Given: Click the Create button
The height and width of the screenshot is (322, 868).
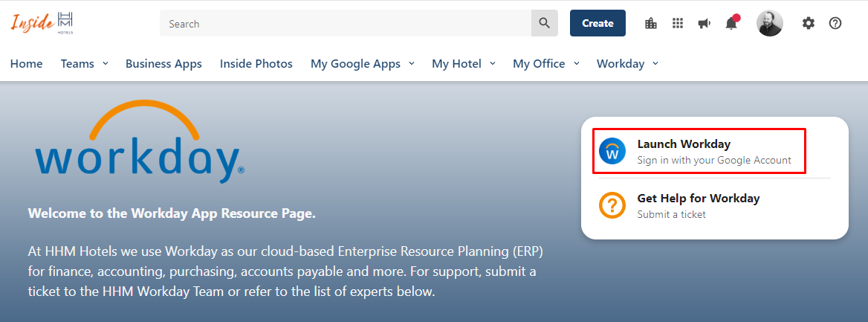Looking at the screenshot, I should [x=597, y=23].
